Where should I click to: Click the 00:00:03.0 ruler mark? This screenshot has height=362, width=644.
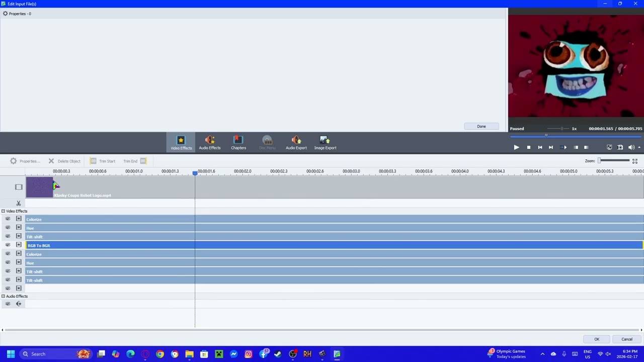point(351,171)
